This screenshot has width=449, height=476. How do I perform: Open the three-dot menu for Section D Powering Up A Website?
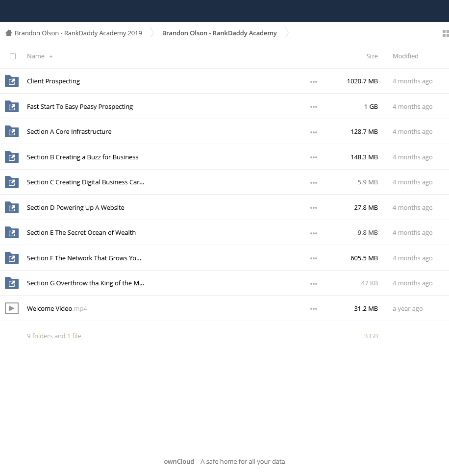(314, 208)
